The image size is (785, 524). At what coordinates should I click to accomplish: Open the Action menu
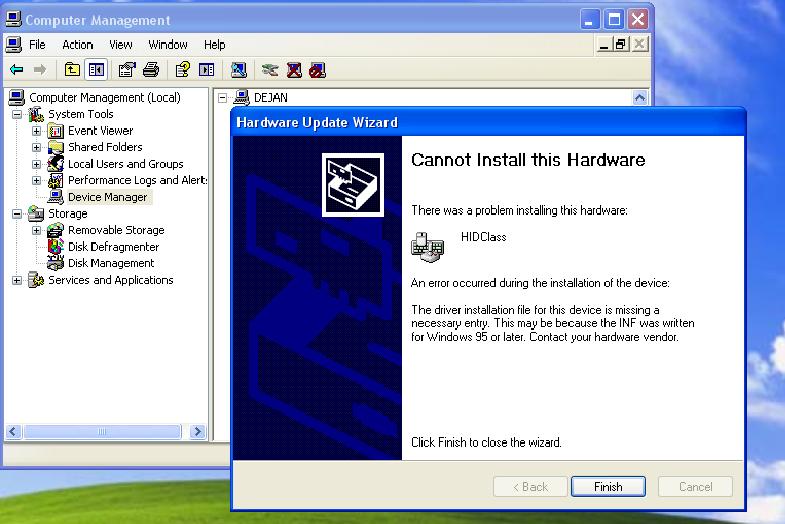tap(78, 45)
